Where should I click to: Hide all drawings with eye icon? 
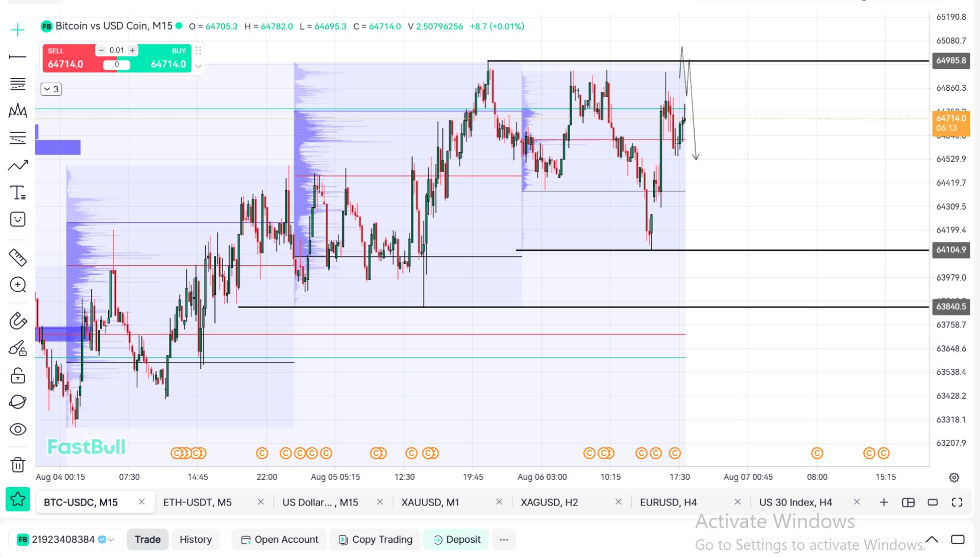[x=18, y=429]
